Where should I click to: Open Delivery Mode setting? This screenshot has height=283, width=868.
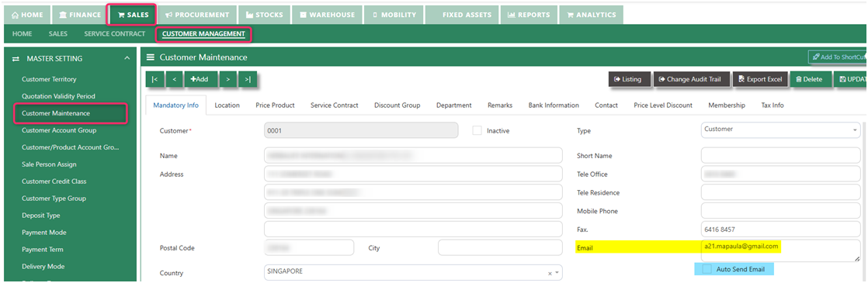click(x=43, y=267)
